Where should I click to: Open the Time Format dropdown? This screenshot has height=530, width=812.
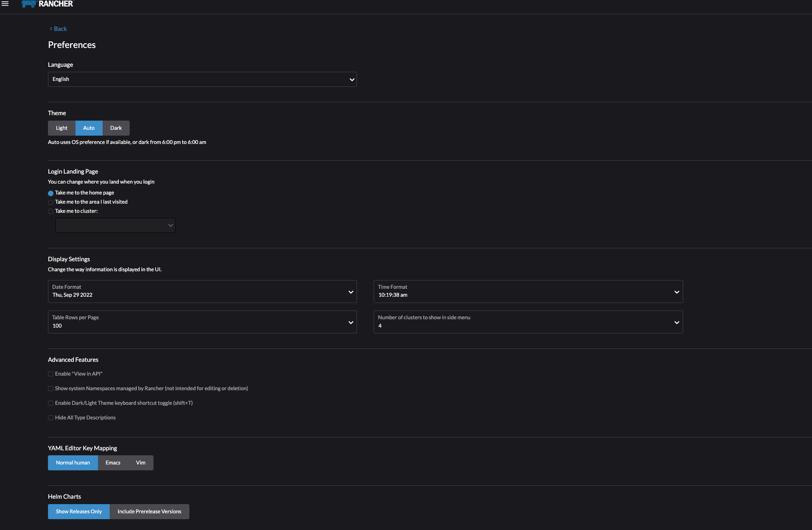(x=528, y=291)
